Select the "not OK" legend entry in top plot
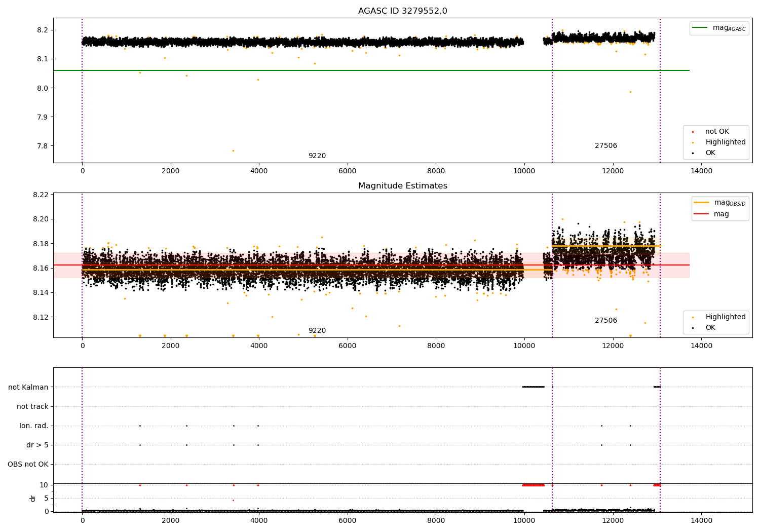The image size is (760, 532). coord(717,132)
